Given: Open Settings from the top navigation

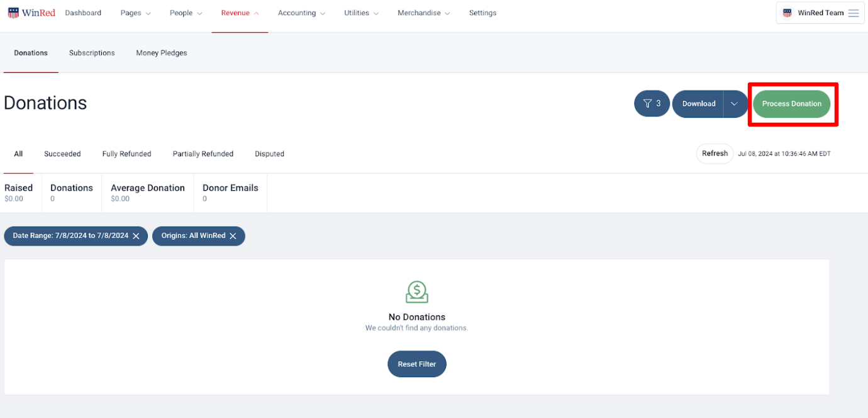Looking at the screenshot, I should [x=482, y=12].
